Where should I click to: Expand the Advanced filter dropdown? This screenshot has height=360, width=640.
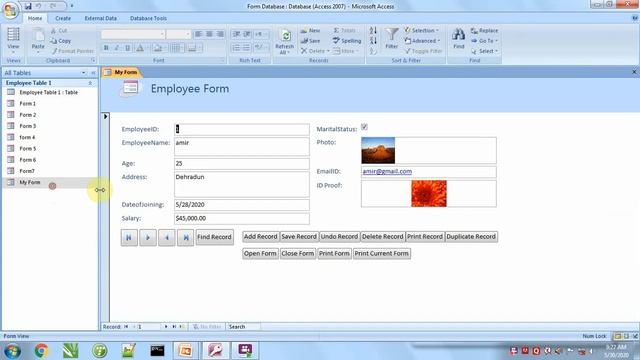422,41
